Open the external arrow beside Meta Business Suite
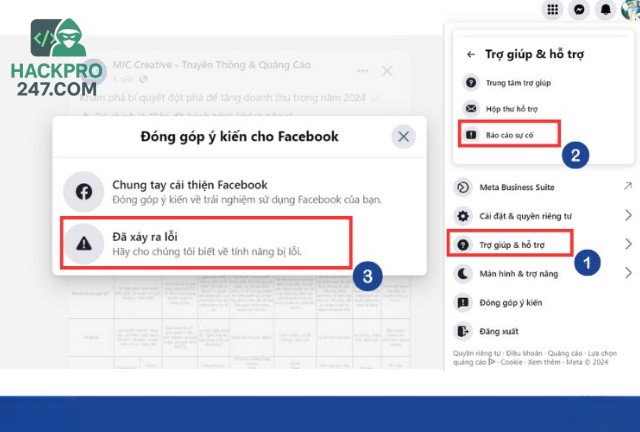 point(628,186)
